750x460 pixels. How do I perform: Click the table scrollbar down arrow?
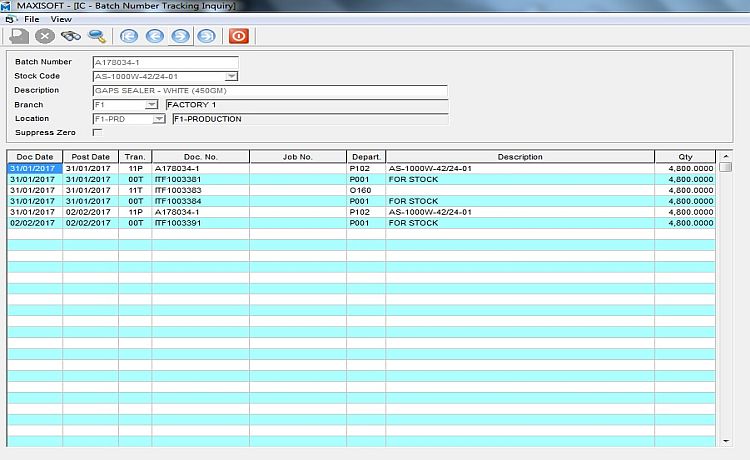click(725, 441)
